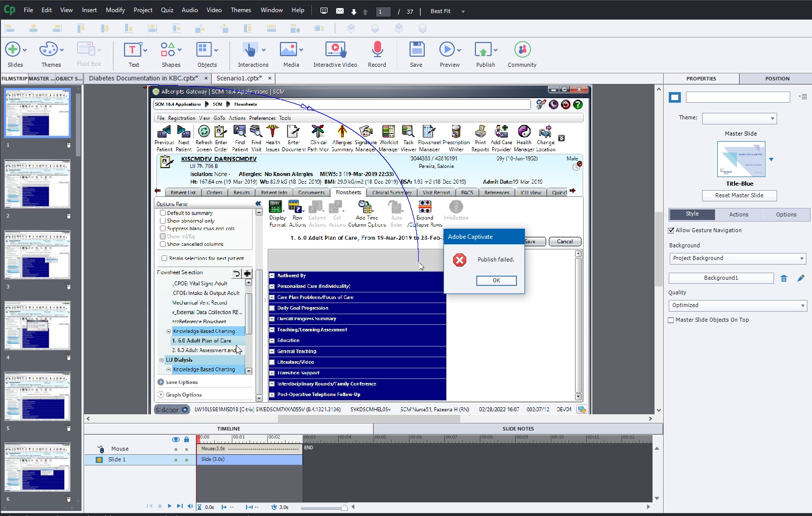This screenshot has width=812, height=516.
Task: Switch to the Actions tab
Action: pyautogui.click(x=739, y=214)
